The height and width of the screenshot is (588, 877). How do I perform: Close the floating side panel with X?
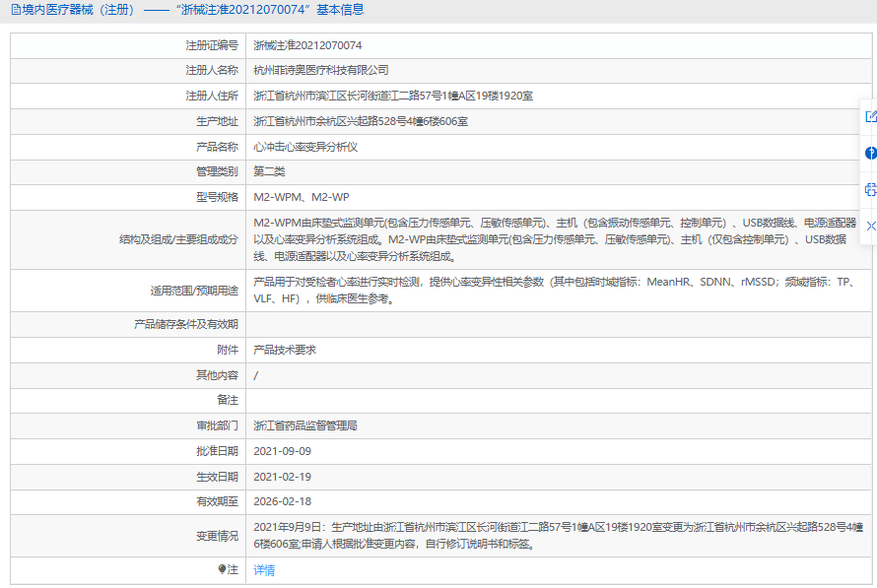[x=871, y=226]
